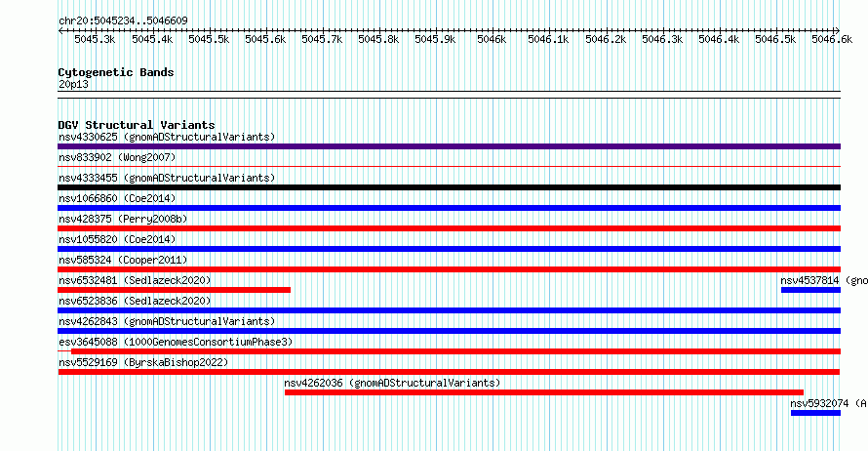Click the 5046.5k ruler tick label
The height and width of the screenshot is (451, 868).
pos(775,39)
